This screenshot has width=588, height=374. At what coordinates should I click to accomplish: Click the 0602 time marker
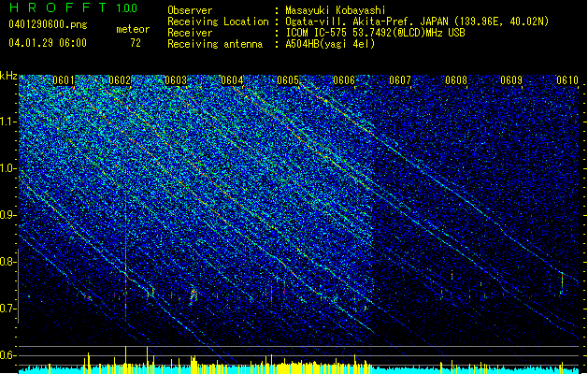(x=120, y=80)
